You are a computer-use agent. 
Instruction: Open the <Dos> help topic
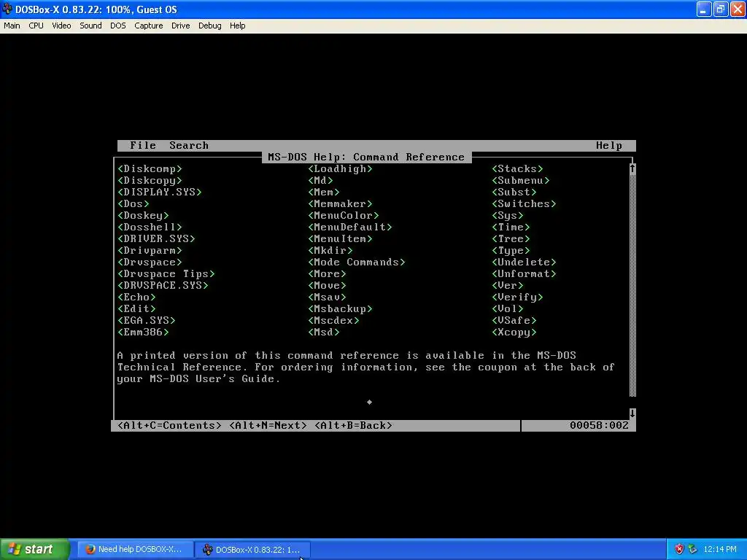pyautogui.click(x=133, y=204)
